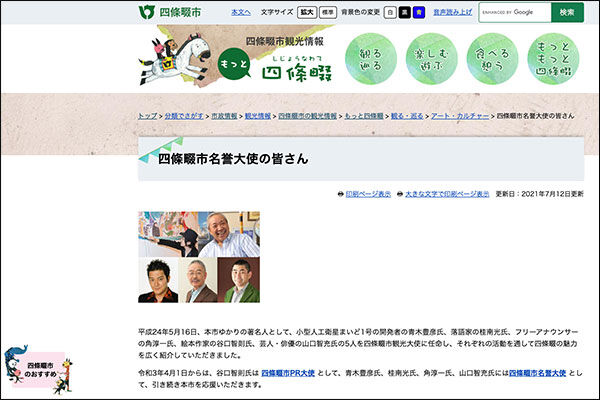Screen dimensions: 600x400
Task: Reset text size with 標準 button
Action: 328,12
